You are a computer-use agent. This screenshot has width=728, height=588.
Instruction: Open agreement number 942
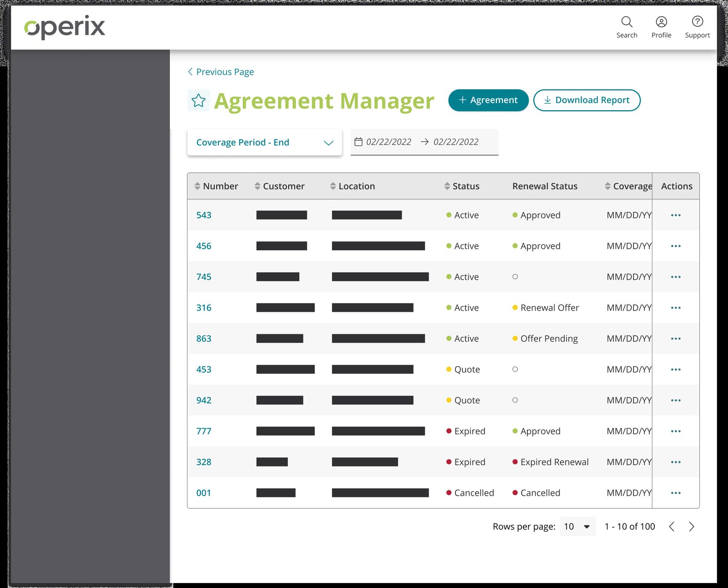coord(204,401)
